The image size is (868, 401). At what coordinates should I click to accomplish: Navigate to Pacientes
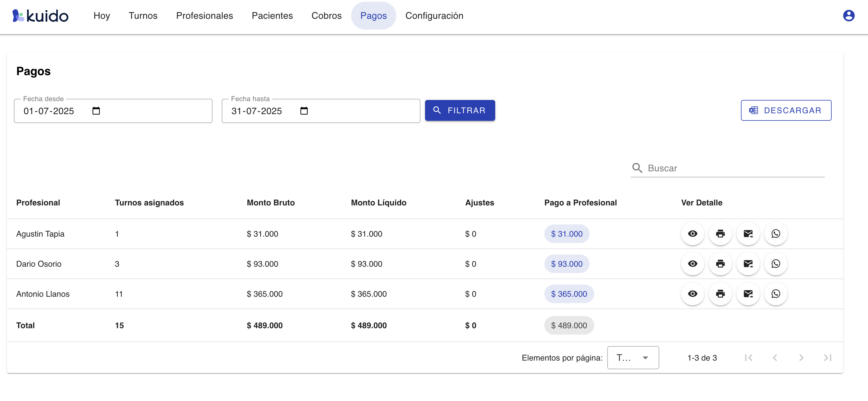[272, 16]
